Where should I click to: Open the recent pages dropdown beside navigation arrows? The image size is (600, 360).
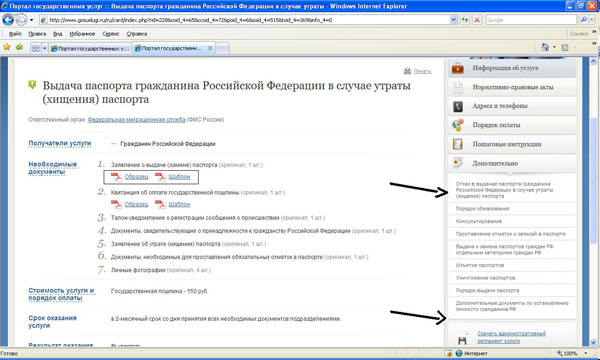(31, 20)
